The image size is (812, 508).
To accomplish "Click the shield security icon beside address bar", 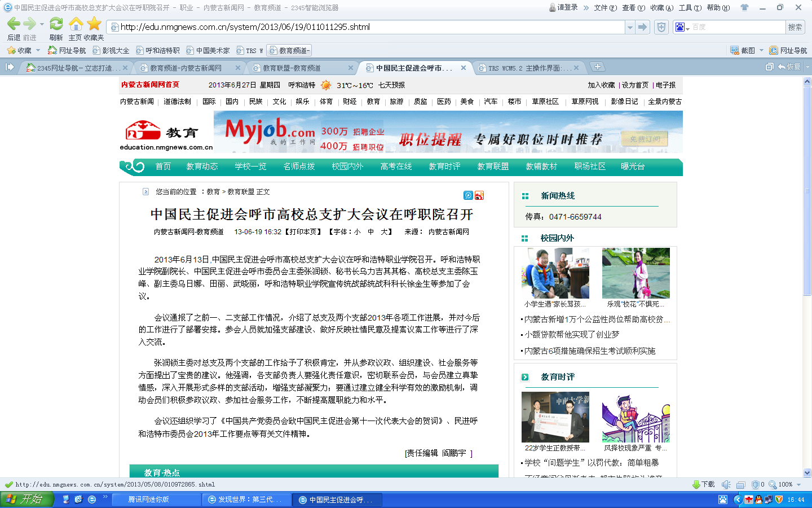I will (661, 27).
